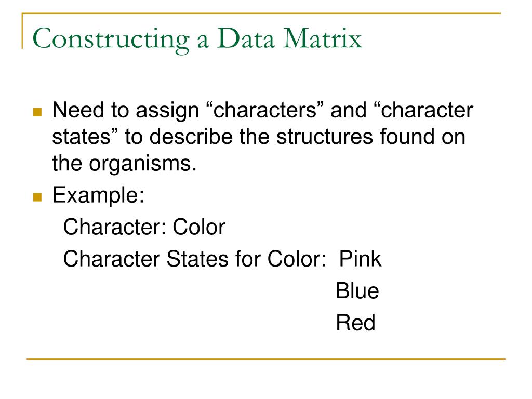Click the phrase the organisms
This screenshot has height=399, width=532.
[x=124, y=164]
